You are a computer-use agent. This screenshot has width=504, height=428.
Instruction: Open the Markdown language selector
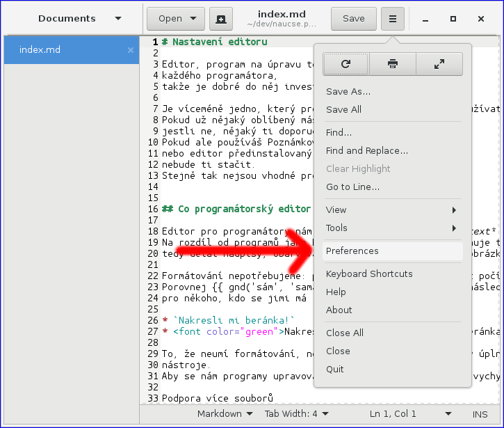[x=225, y=414]
